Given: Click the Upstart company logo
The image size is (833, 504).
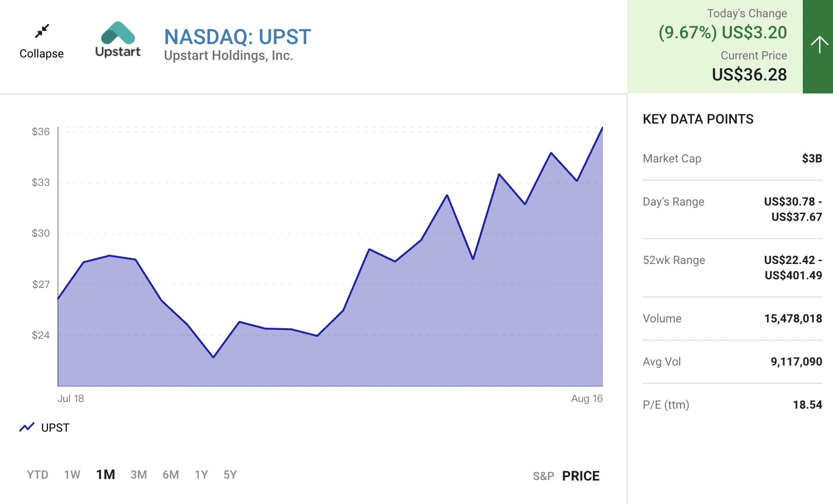Looking at the screenshot, I should click(x=118, y=39).
